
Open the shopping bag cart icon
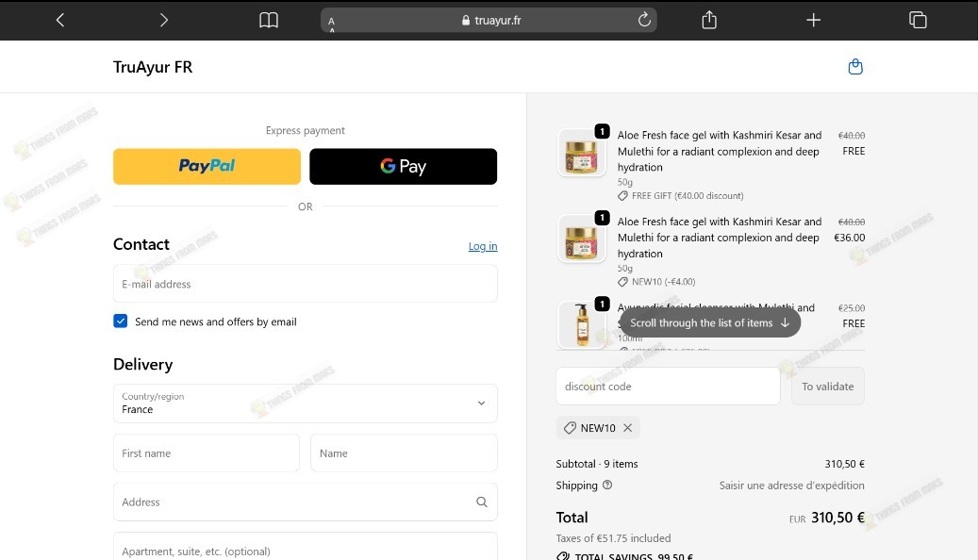855,67
